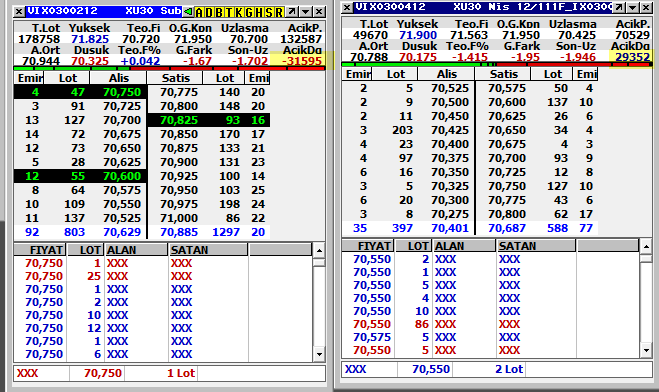Image resolution: width=659 pixels, height=392 pixels.
Task: Click the Satis column header in right window
Action: pyautogui.click(x=503, y=74)
